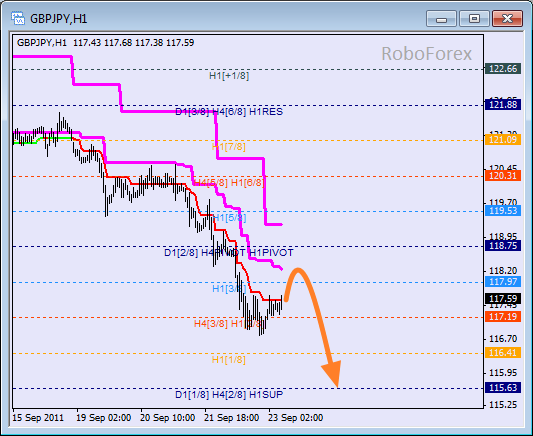Select the 120.31 price level tag
Screen dimensions: 533x436
503,176
